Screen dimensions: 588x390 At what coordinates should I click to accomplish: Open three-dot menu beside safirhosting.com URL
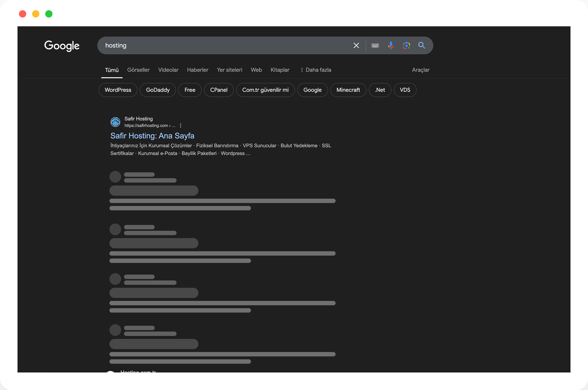point(181,126)
